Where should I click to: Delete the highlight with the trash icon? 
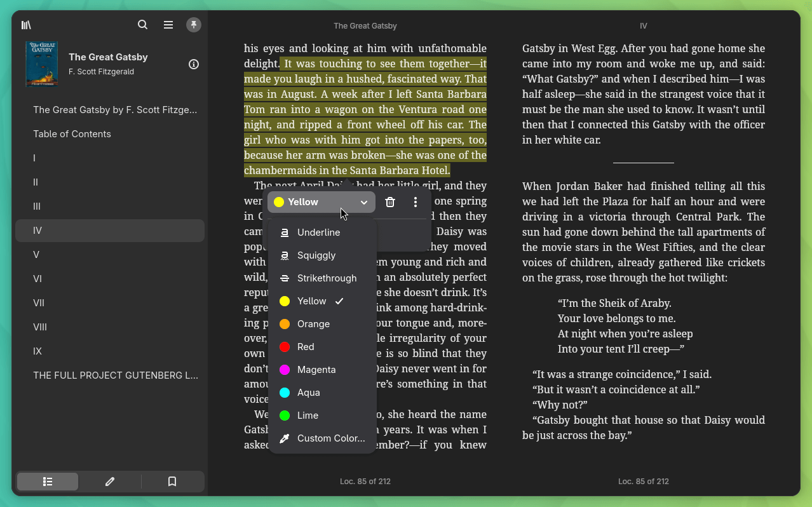pos(390,202)
